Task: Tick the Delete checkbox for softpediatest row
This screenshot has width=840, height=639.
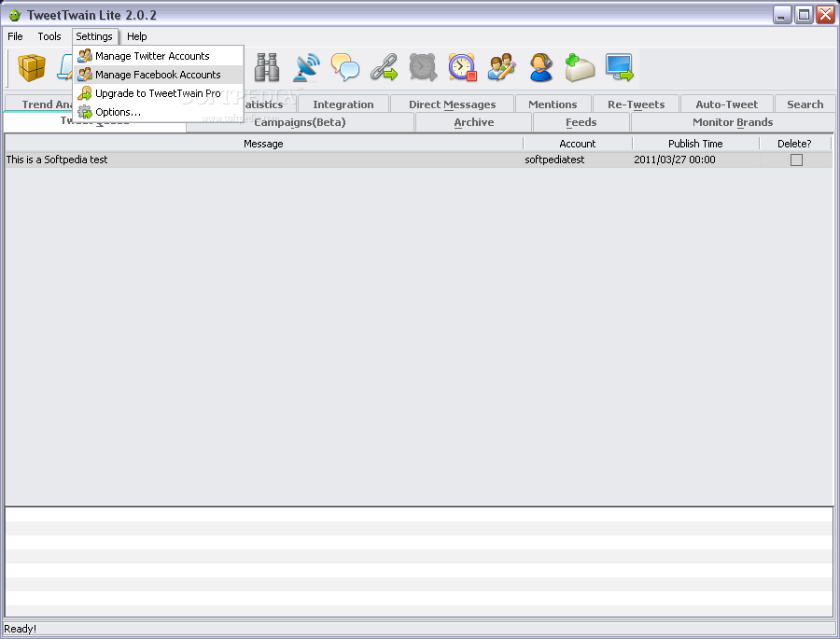Action: (x=797, y=160)
